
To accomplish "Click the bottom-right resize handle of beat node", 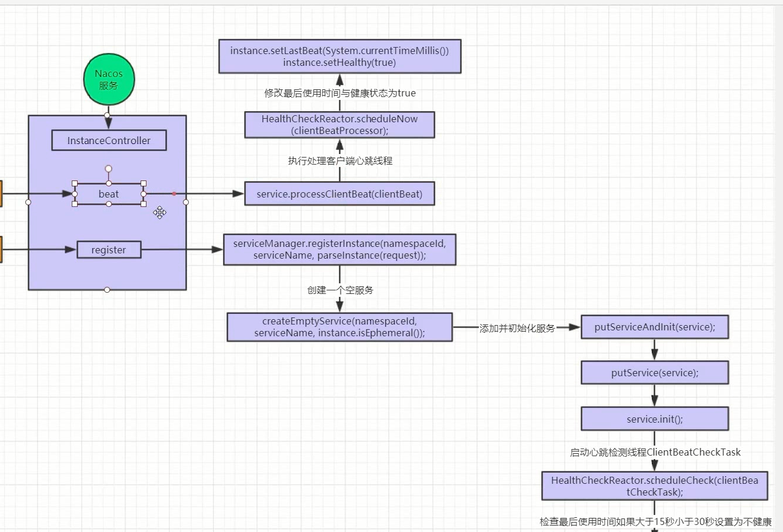I will [x=144, y=204].
